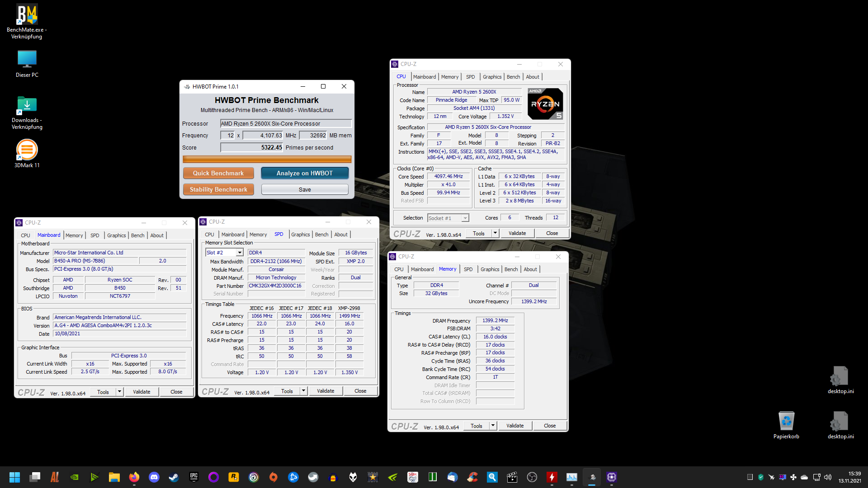868x488 pixels.
Task: Click the DRAM Frequency 1399.2 MHz value
Action: pos(495,320)
